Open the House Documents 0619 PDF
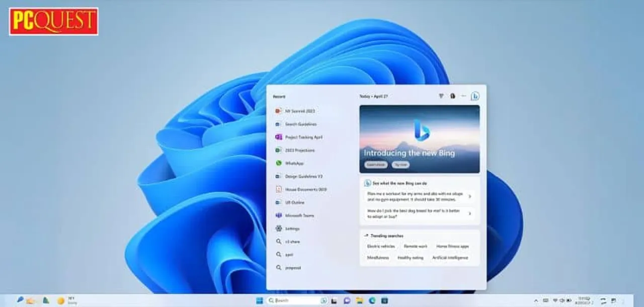 (301, 189)
